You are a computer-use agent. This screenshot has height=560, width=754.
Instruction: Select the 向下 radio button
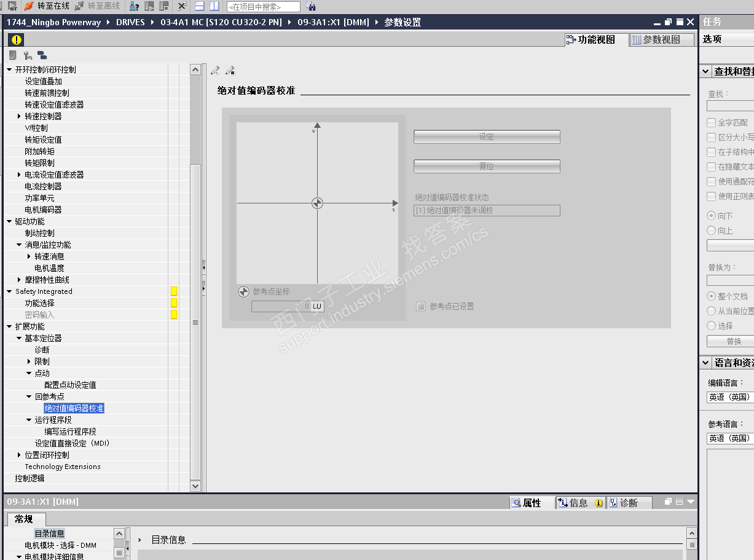(712, 216)
